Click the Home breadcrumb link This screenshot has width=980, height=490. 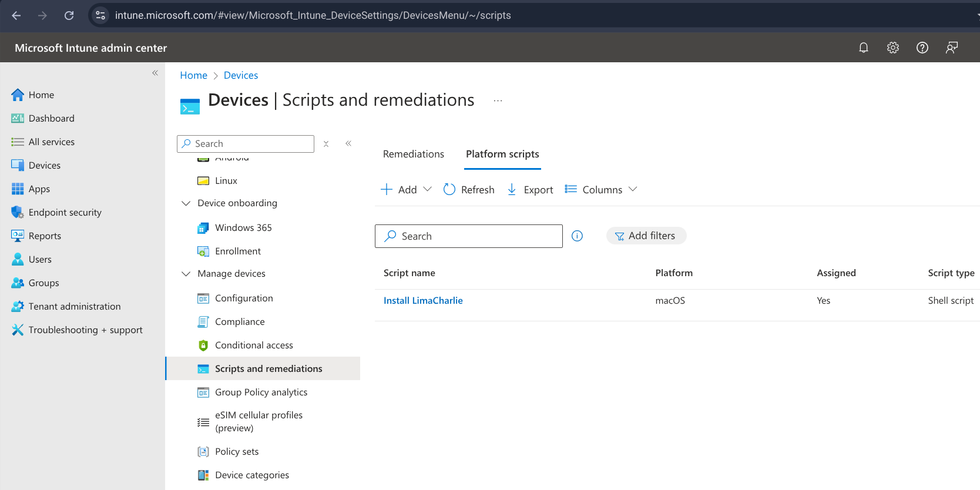[193, 75]
